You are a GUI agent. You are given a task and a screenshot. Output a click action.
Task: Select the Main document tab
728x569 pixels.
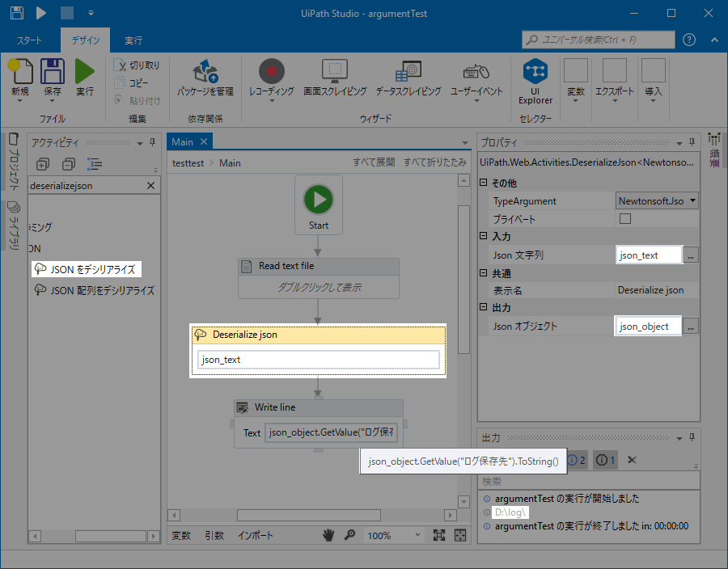coord(183,142)
